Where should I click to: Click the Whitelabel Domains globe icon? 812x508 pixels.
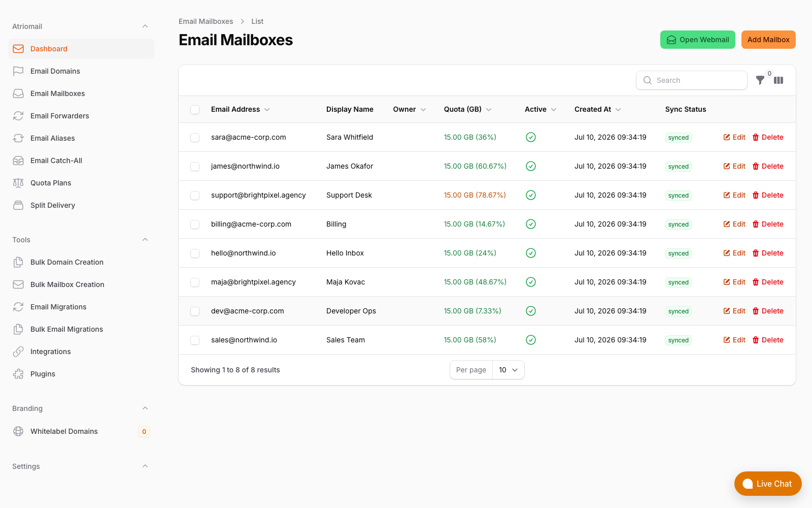[18, 431]
